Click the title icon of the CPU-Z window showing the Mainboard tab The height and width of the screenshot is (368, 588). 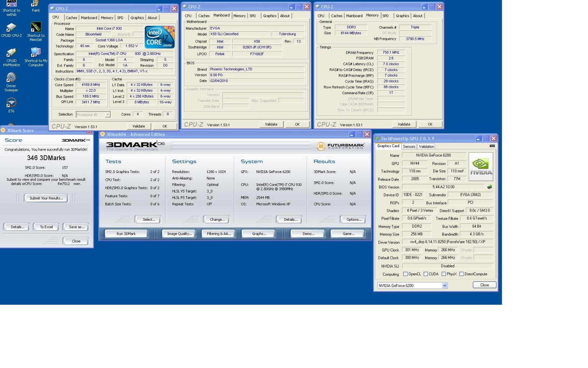point(185,7)
